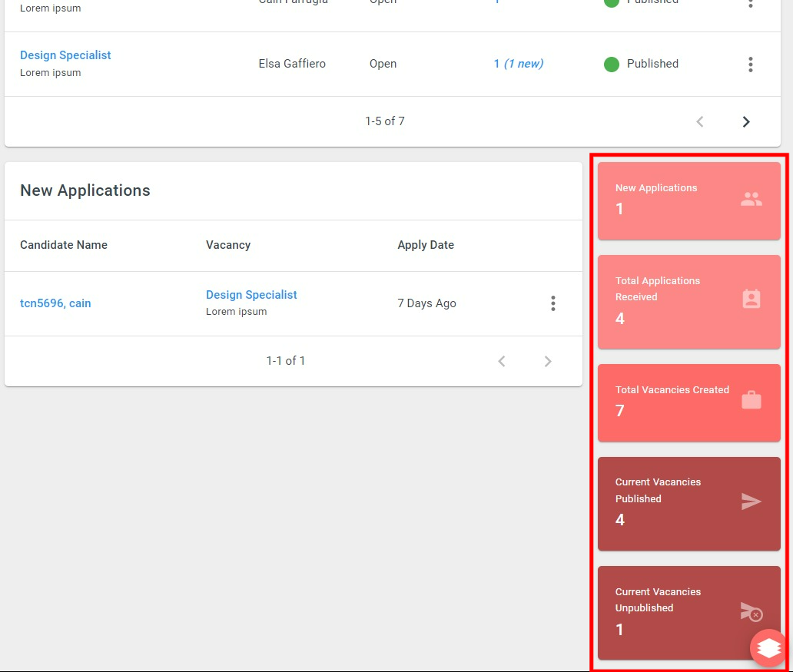The width and height of the screenshot is (793, 672).
Task: Open the Design Specialist vacancy in the top table
Action: pos(65,55)
